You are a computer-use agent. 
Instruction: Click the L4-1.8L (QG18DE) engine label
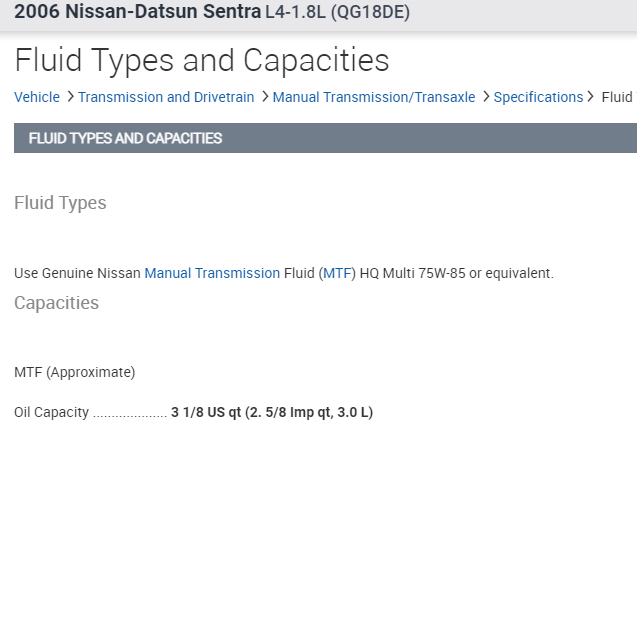[337, 13]
